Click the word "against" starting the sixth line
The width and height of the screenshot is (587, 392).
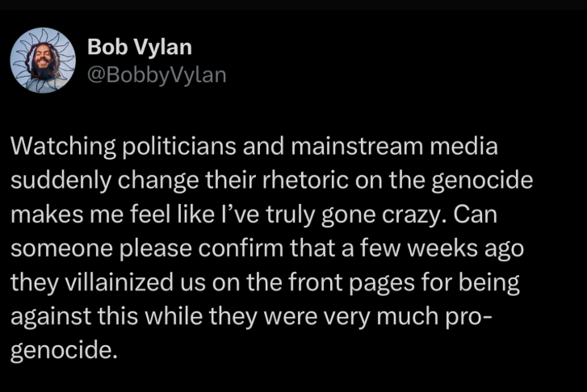51,316
